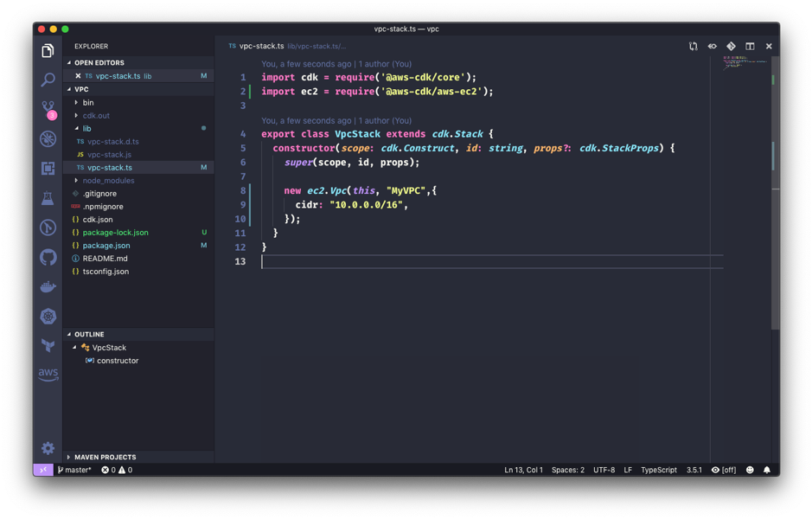
Task: Change LF end of line sequence
Action: click(x=628, y=470)
